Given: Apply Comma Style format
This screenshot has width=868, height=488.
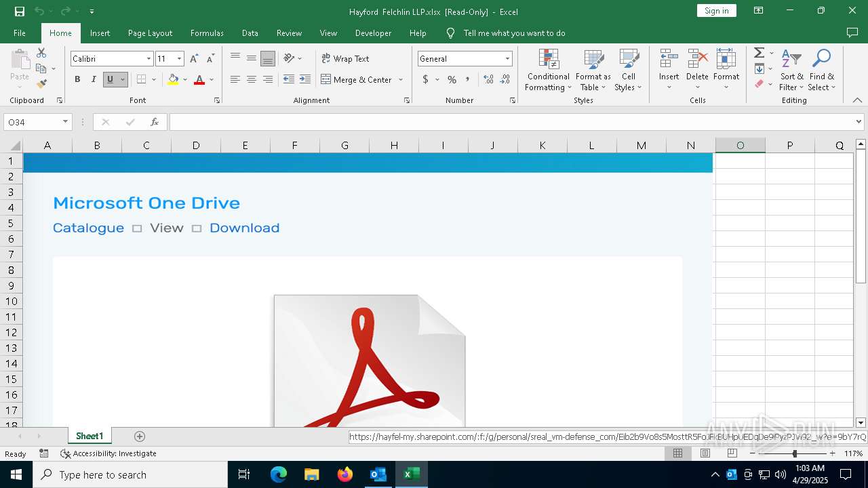Looking at the screenshot, I should point(467,79).
